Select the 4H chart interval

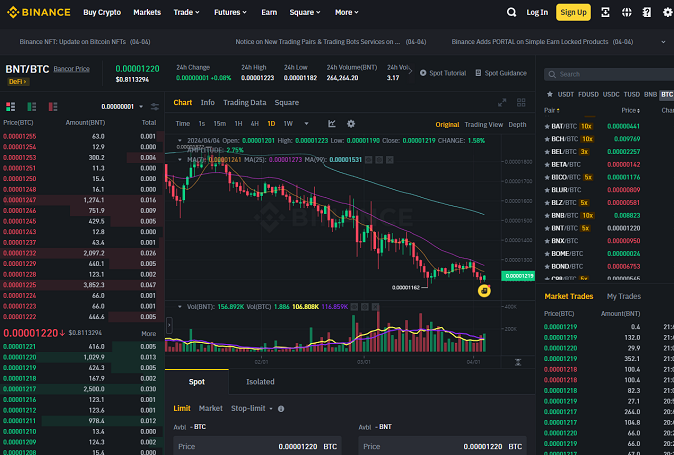(x=254, y=124)
